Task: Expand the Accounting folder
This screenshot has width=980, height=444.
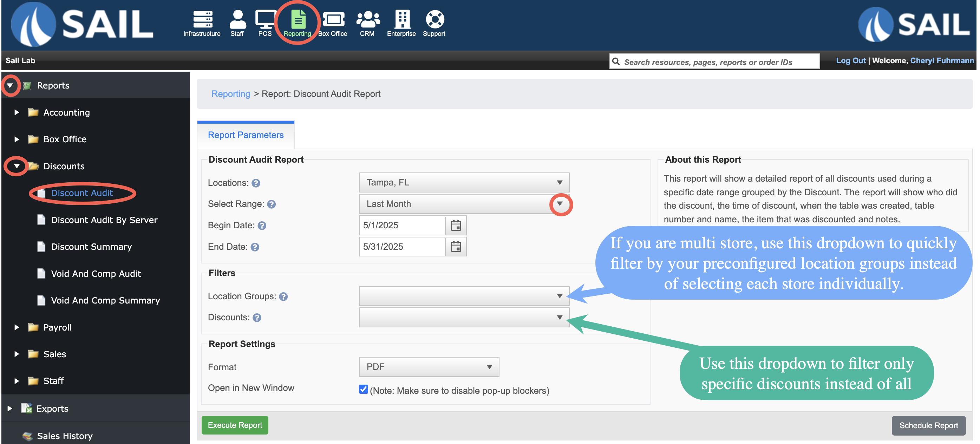Action: [x=17, y=112]
